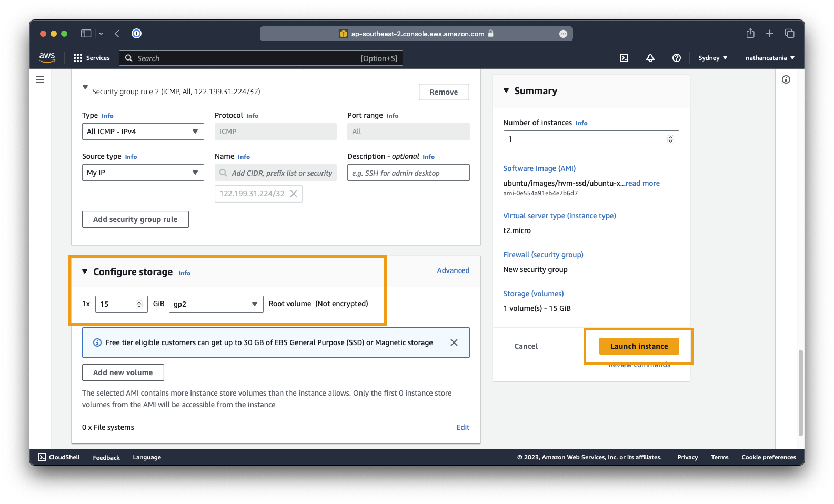
Task: Open the gp2 volume type dropdown
Action: [x=216, y=304]
